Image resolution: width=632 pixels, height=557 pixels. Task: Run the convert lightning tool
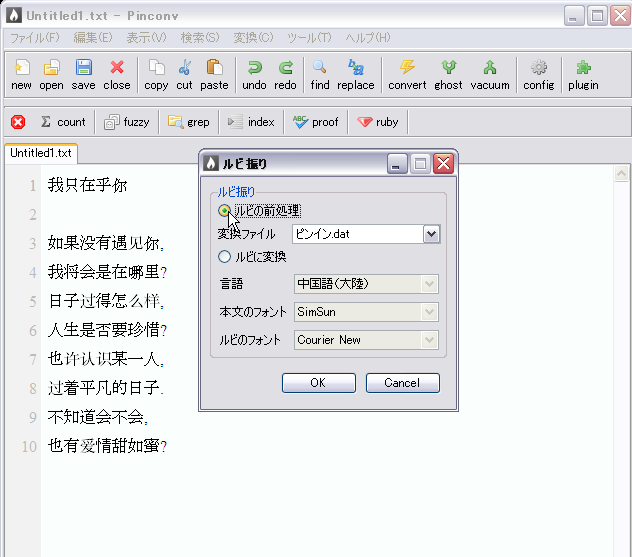click(x=407, y=75)
